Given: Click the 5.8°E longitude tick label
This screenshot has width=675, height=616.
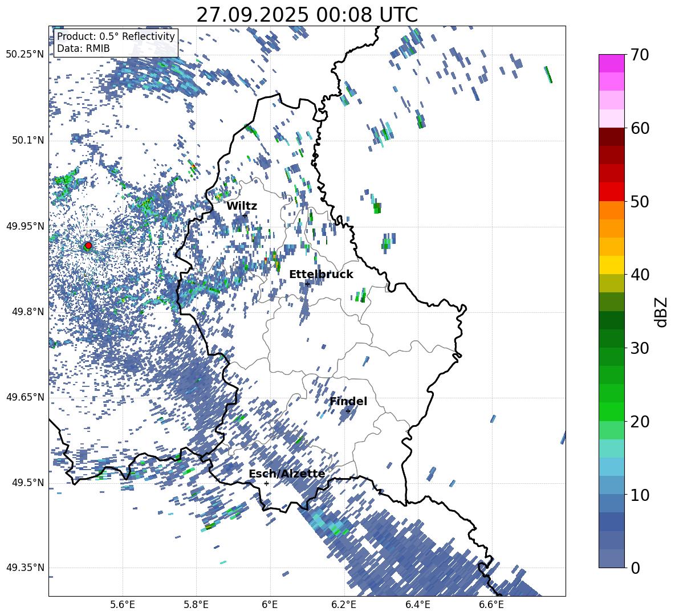Looking at the screenshot, I should [196, 605].
